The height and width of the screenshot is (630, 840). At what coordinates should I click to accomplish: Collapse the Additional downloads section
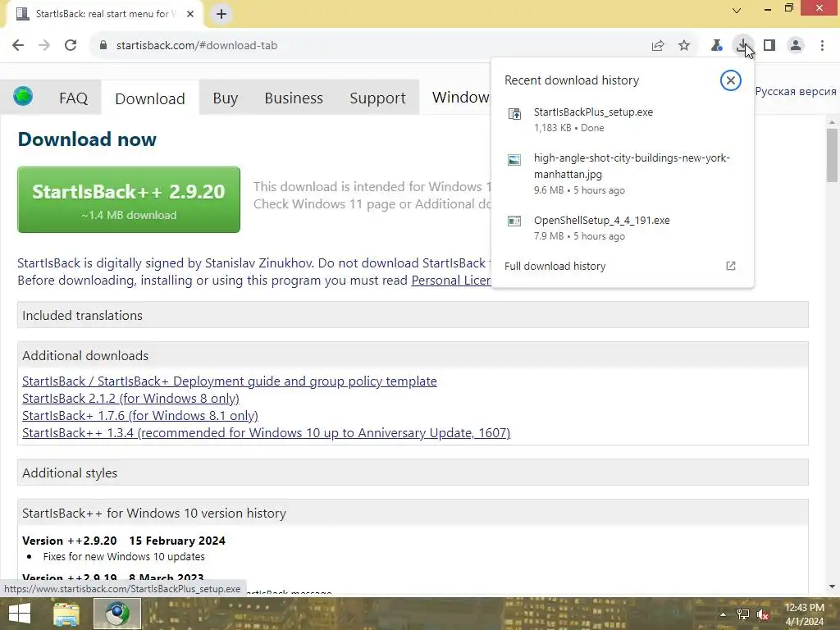tap(413, 355)
